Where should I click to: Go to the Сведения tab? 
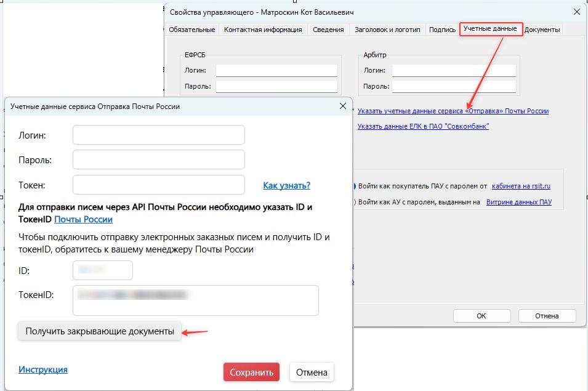[x=328, y=30]
